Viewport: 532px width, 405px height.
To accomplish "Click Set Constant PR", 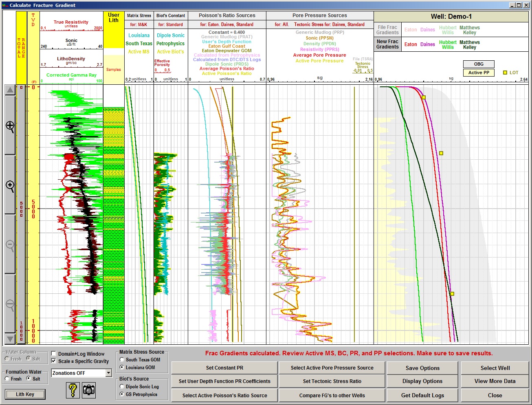I will click(x=224, y=368).
